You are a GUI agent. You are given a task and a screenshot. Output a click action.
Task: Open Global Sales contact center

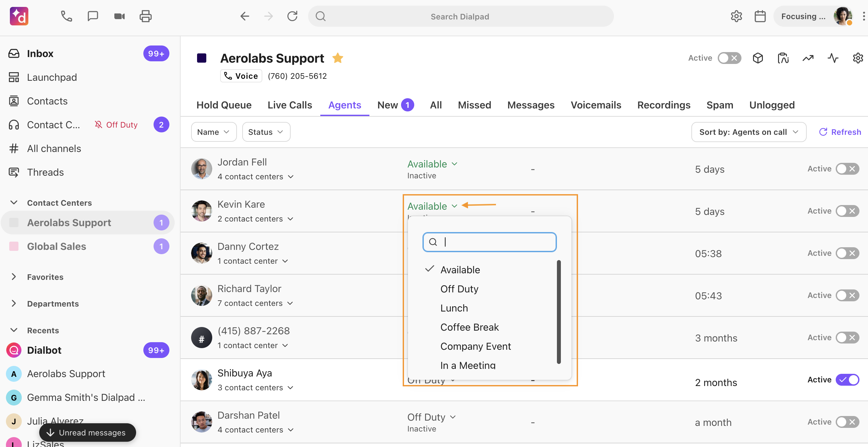click(x=88, y=247)
